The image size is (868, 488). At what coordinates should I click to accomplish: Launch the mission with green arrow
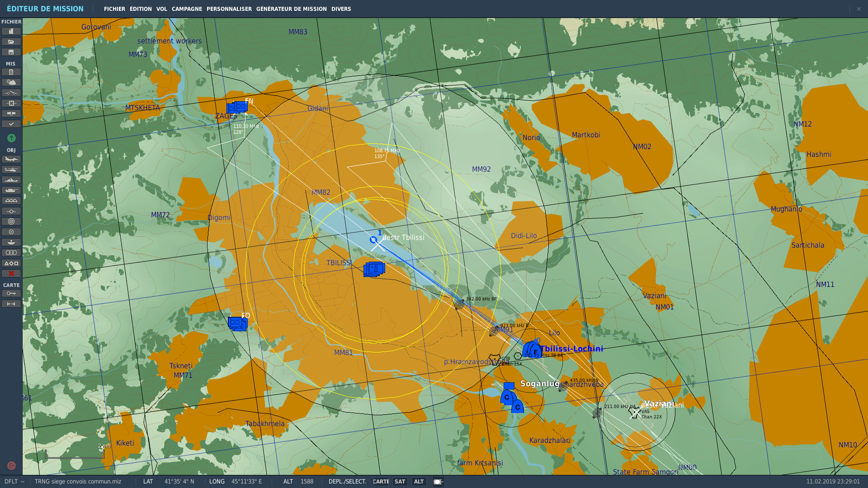11,138
